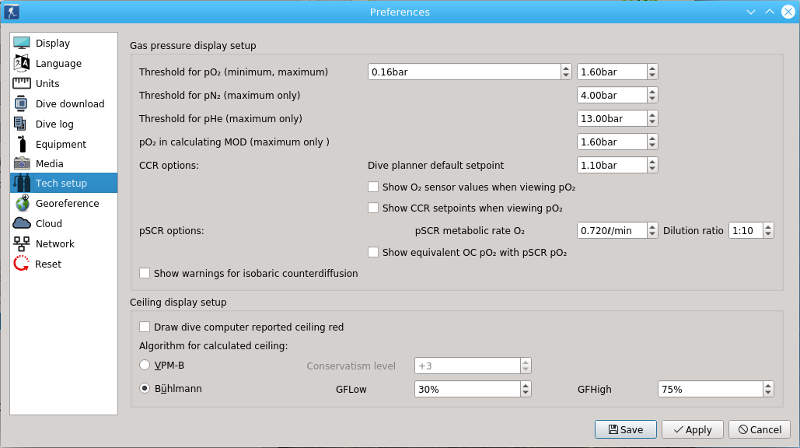Check Draw dive computer reported ceiling red
The width and height of the screenshot is (800, 448).
[146, 327]
